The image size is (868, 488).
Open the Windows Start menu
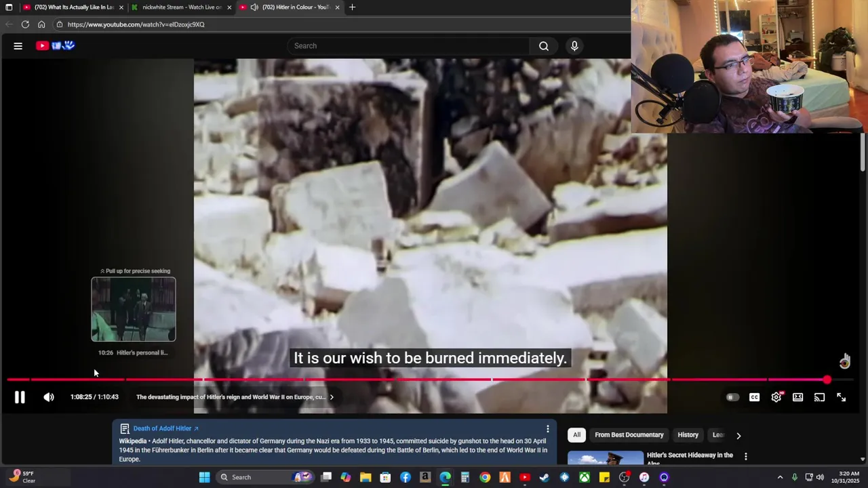[204, 477]
